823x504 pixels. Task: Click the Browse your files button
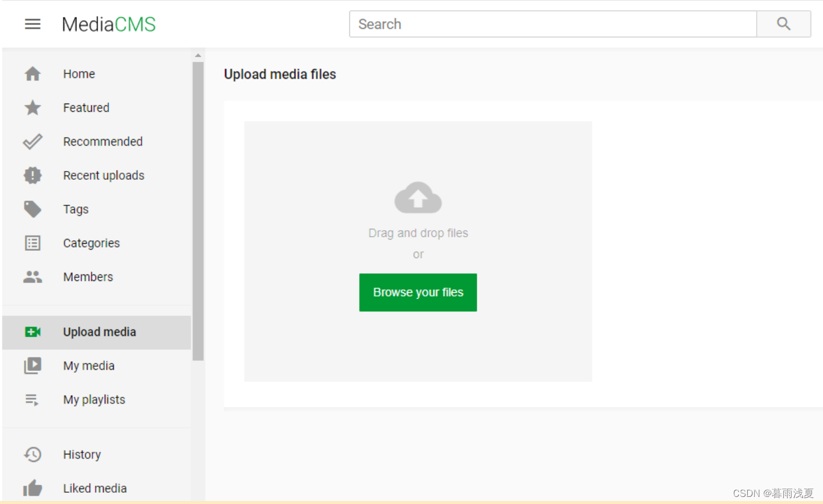tap(418, 292)
